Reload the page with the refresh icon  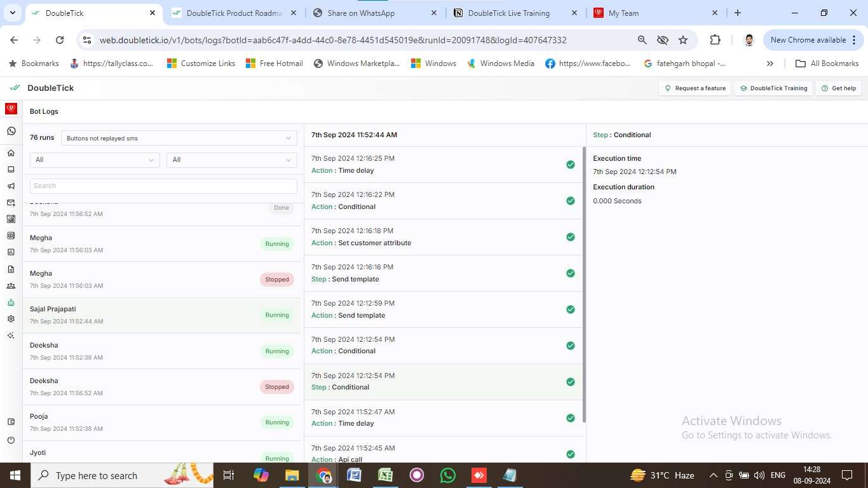point(60,40)
